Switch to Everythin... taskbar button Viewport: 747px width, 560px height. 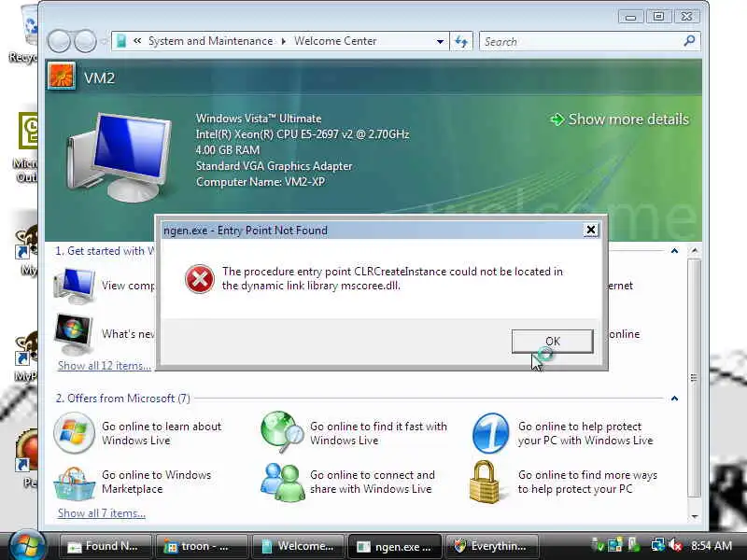coord(491,546)
